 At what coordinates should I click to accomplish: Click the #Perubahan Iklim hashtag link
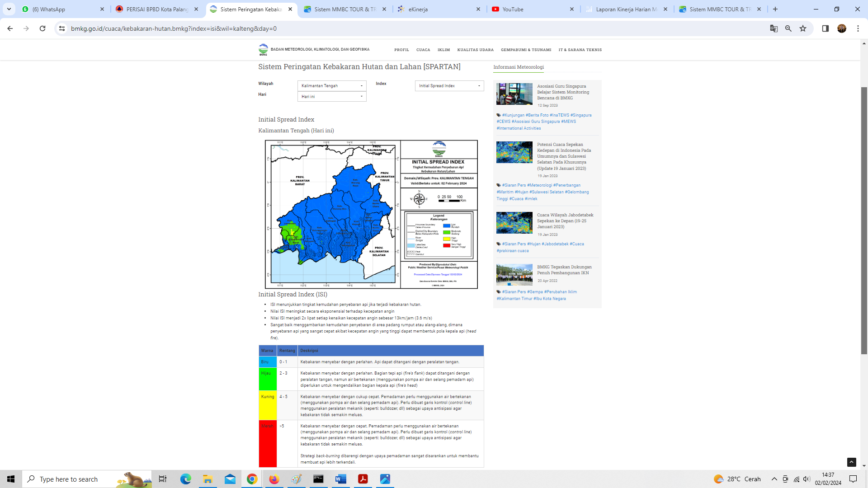pyautogui.click(x=561, y=292)
